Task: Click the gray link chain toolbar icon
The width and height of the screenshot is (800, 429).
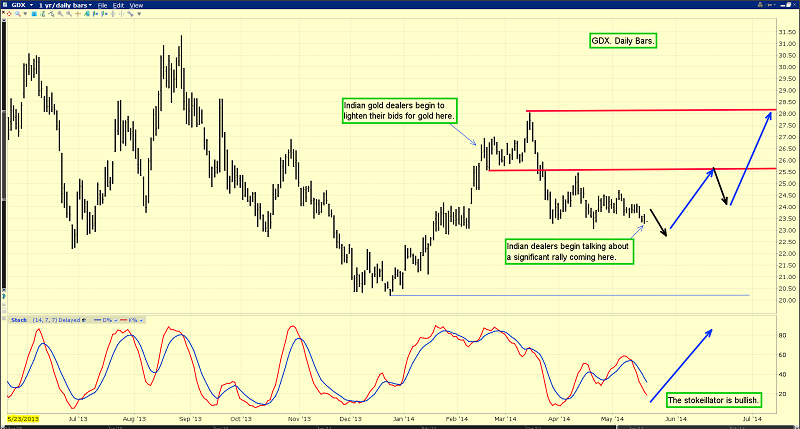Action: pyautogui.click(x=130, y=14)
